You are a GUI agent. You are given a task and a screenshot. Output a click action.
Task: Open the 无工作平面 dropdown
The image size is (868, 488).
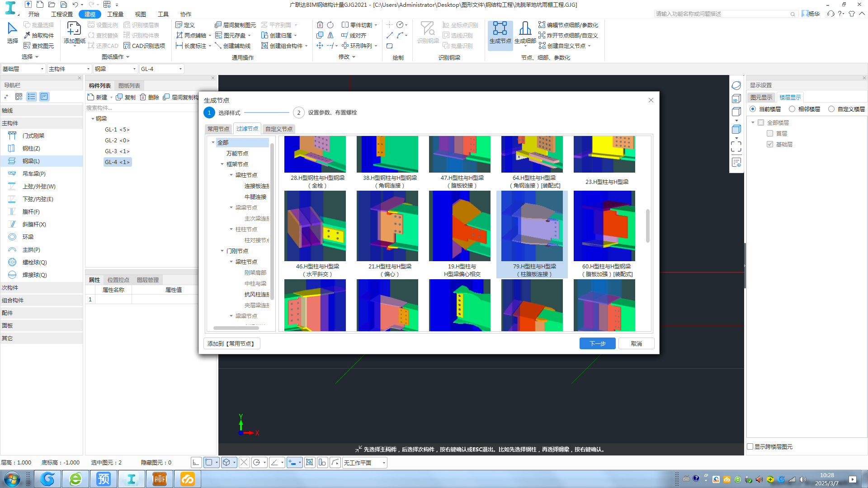(364, 463)
